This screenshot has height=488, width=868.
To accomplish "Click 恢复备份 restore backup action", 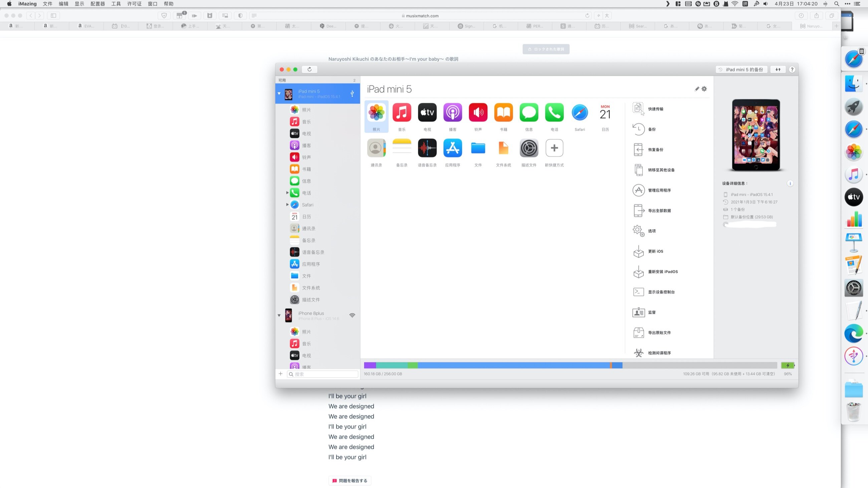I will pos(648,150).
